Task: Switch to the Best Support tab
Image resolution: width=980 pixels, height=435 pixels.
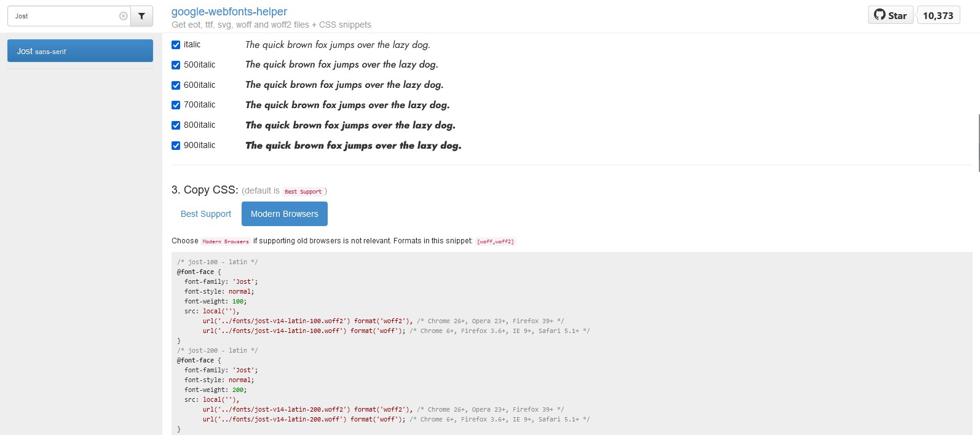Action: coord(206,214)
